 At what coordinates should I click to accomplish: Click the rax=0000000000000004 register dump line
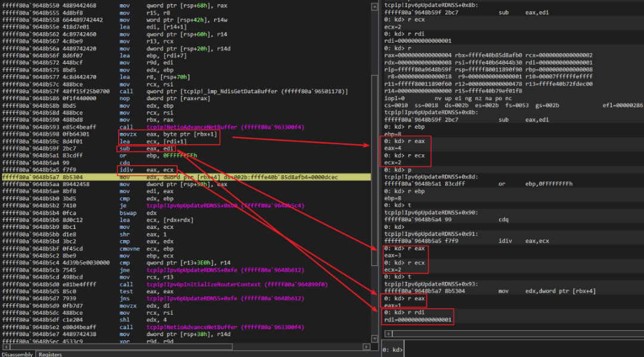tap(488, 55)
